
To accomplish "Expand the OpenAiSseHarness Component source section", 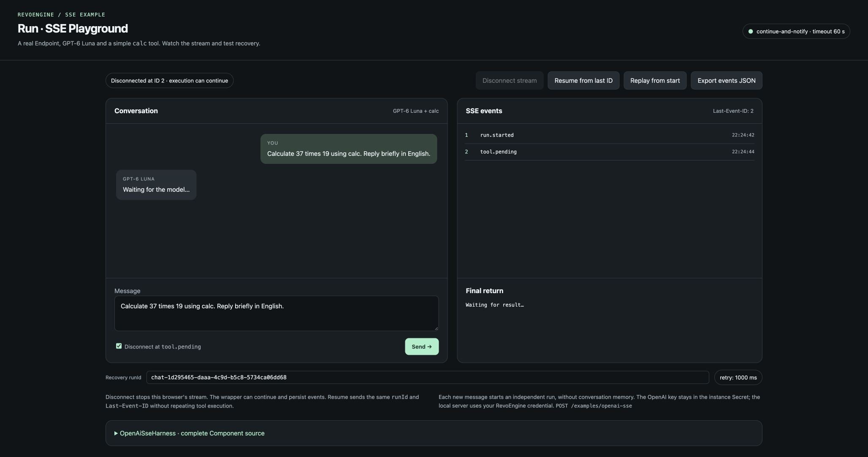I will pos(190,433).
